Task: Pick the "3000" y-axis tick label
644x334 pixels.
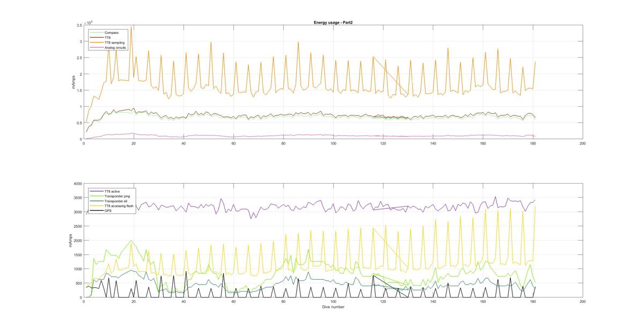Action: 77,212
